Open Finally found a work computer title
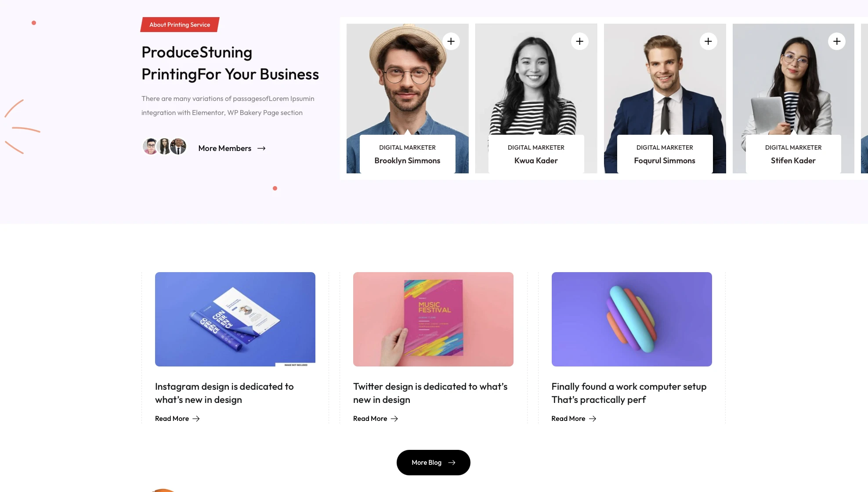This screenshot has width=868, height=492. (x=629, y=393)
